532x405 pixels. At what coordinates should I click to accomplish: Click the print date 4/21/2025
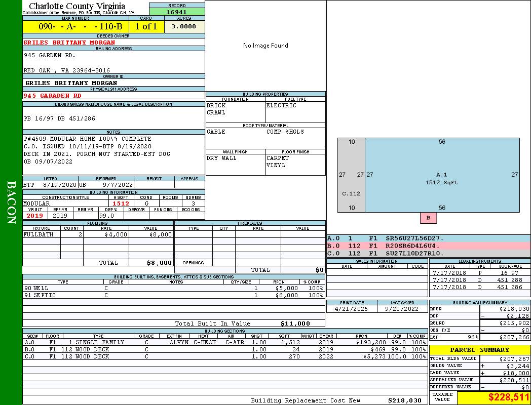tap(351, 309)
